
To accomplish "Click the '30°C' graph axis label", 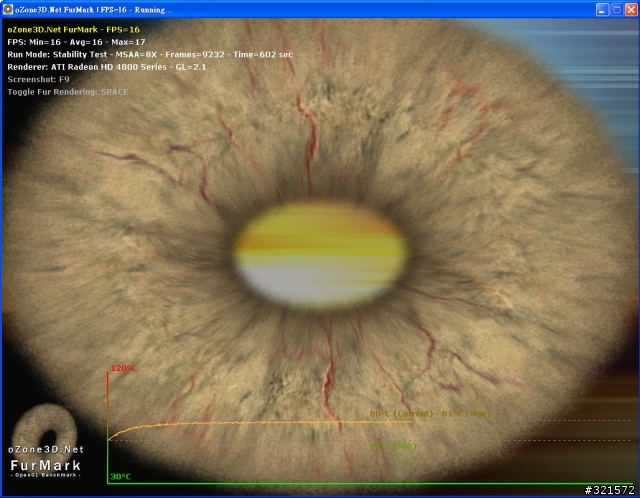I will coord(120,476).
